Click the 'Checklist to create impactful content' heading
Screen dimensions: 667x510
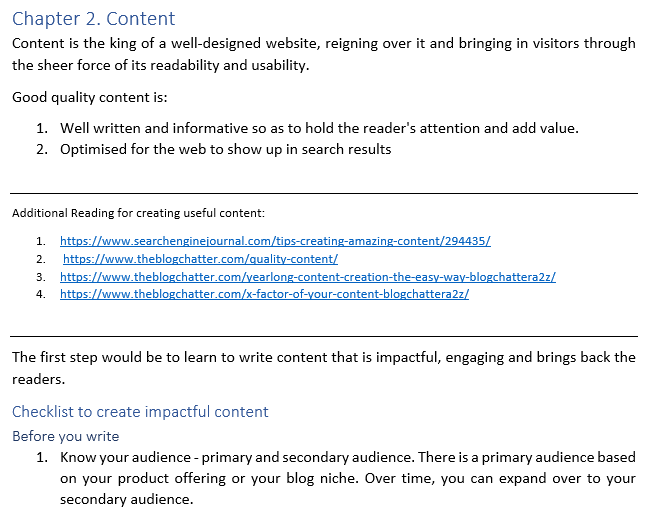[x=140, y=412]
